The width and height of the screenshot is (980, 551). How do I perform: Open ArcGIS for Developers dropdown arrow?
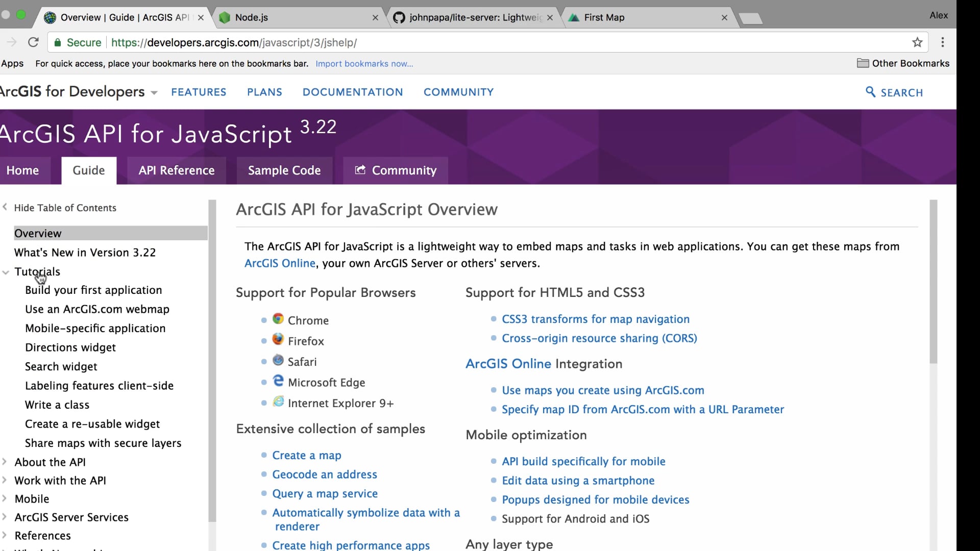pos(154,93)
